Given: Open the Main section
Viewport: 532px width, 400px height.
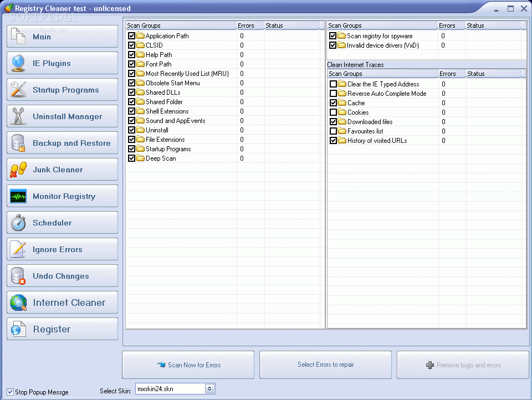Looking at the screenshot, I should 63,37.
